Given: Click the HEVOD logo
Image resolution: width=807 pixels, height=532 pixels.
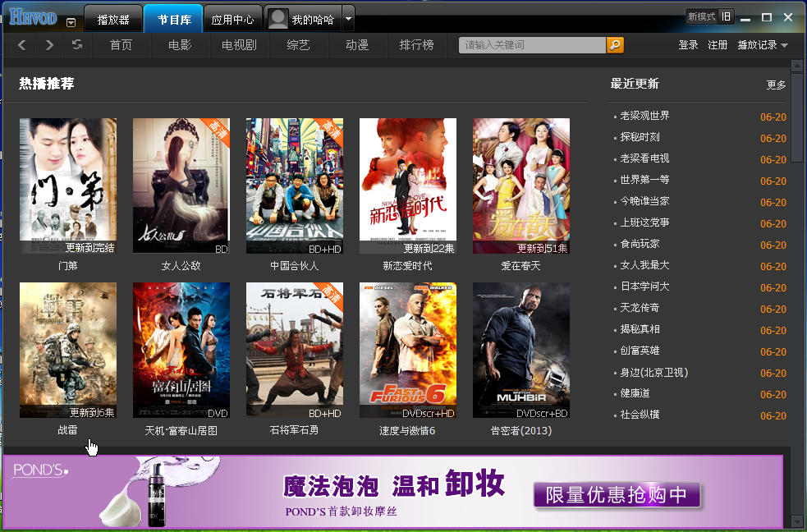Looking at the screenshot, I should [33, 15].
